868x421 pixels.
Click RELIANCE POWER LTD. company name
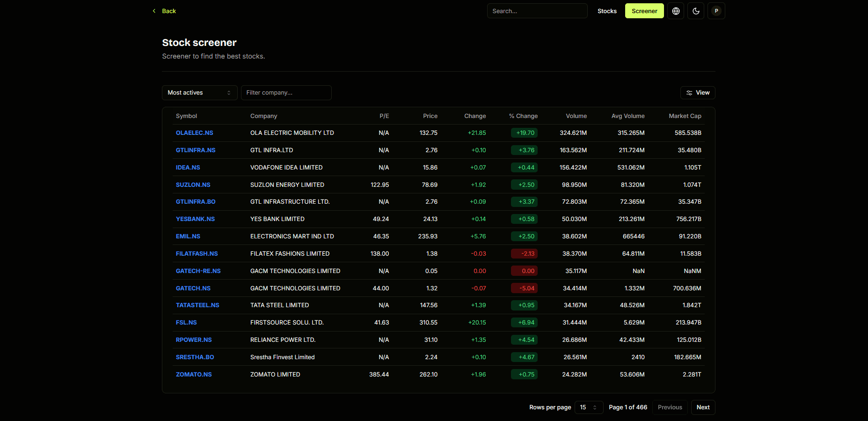point(283,340)
